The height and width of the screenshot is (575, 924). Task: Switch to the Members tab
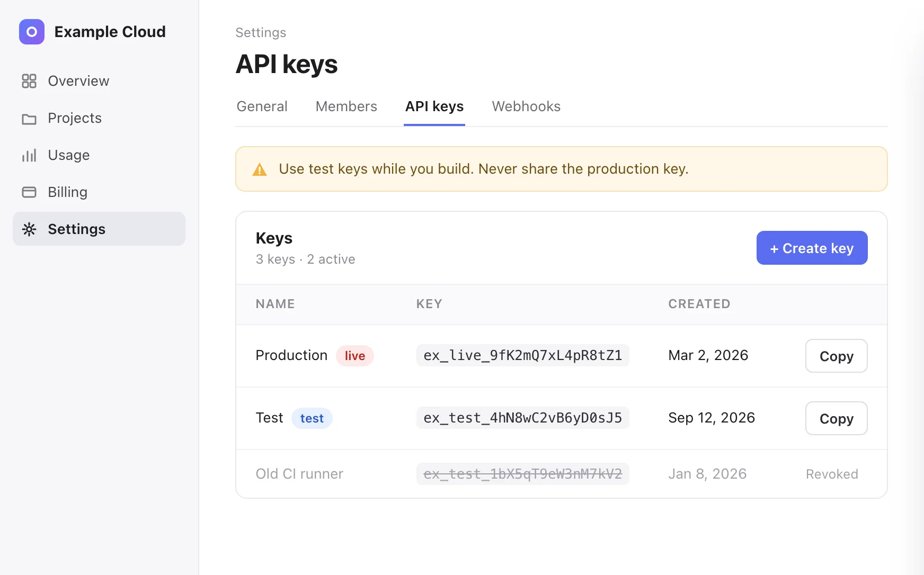tap(346, 106)
